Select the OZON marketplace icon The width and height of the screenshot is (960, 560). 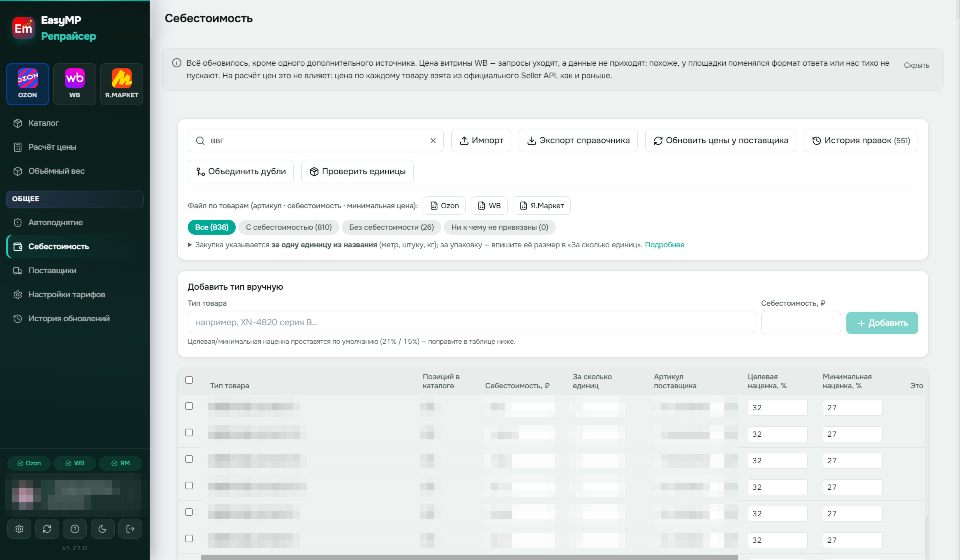pos(28,84)
